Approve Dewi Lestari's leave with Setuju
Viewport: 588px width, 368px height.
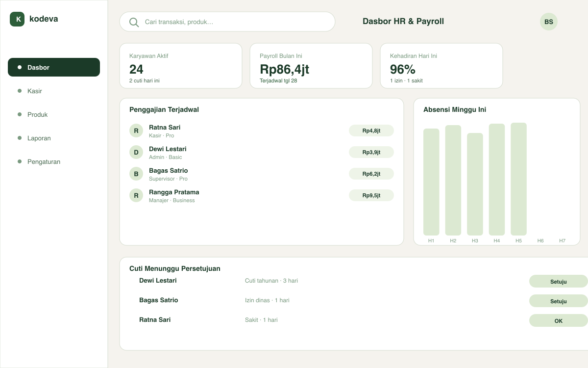[x=558, y=281]
